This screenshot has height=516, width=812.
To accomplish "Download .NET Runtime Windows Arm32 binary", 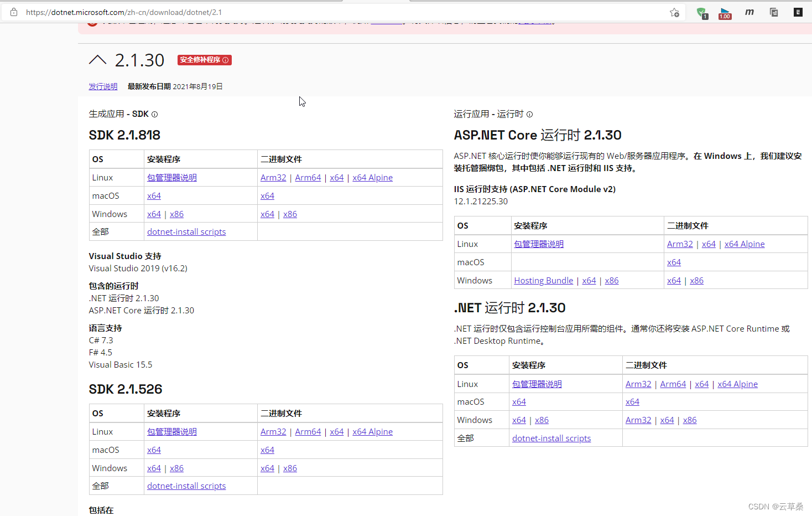I will click(638, 420).
